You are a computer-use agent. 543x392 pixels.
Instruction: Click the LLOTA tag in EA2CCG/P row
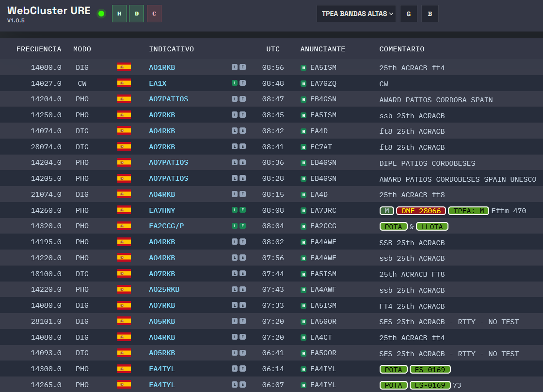(432, 227)
